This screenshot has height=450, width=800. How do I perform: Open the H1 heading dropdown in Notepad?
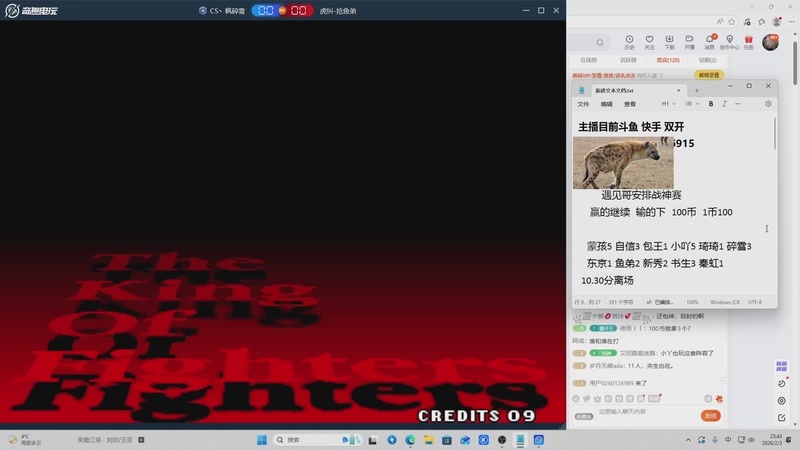point(668,104)
